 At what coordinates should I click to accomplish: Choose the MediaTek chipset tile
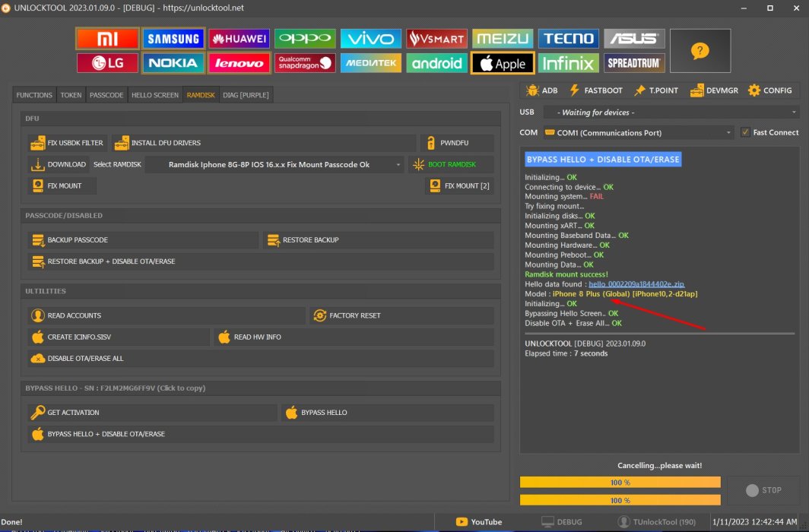(371, 63)
